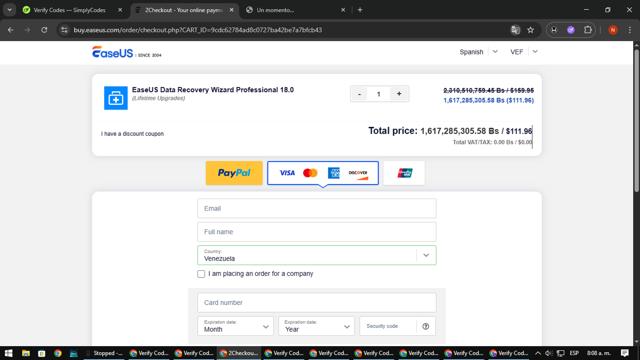640x360 pixels.
Task: Open the Spanish language dropdown
Action: pyautogui.click(x=478, y=52)
